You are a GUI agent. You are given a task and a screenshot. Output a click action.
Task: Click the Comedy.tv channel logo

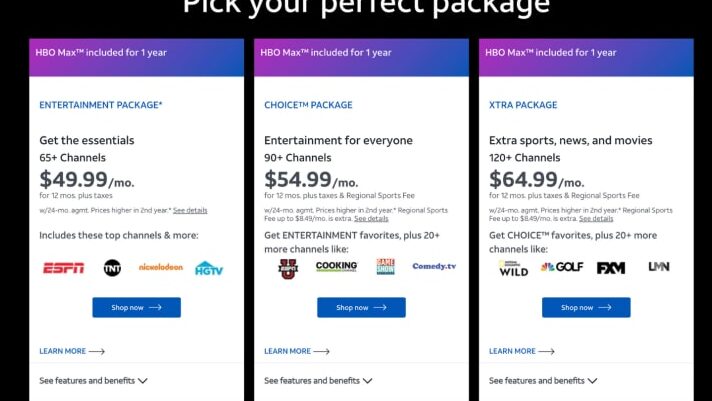click(434, 267)
